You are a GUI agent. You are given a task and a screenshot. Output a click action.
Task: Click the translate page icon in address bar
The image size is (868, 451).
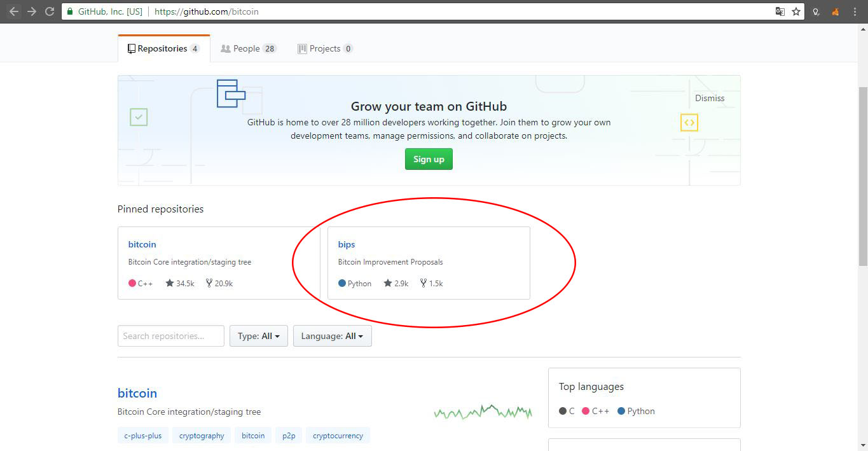(779, 11)
